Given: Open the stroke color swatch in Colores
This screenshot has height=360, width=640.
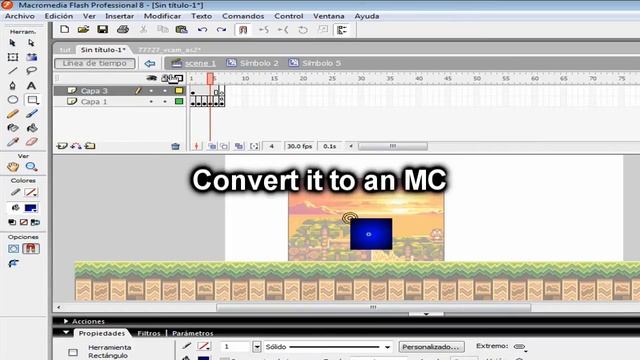Looking at the screenshot, I should click(31, 192).
